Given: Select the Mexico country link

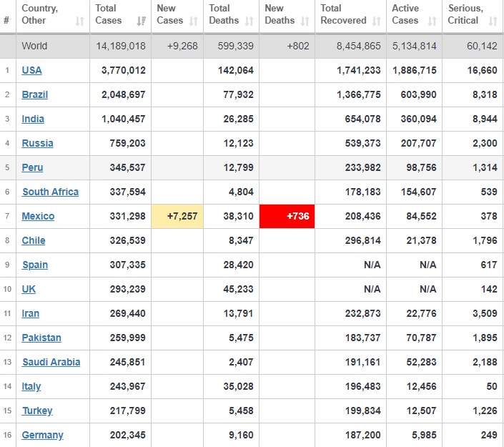Looking at the screenshot, I should click(38, 216).
